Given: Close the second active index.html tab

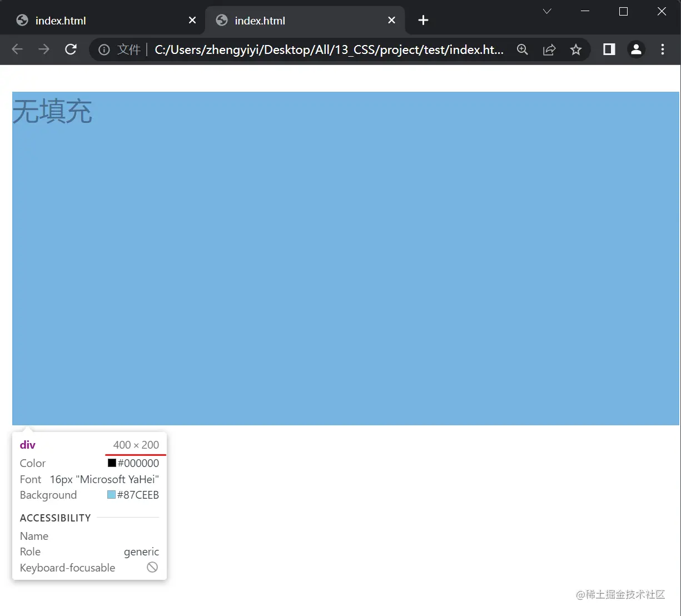Looking at the screenshot, I should click(391, 20).
